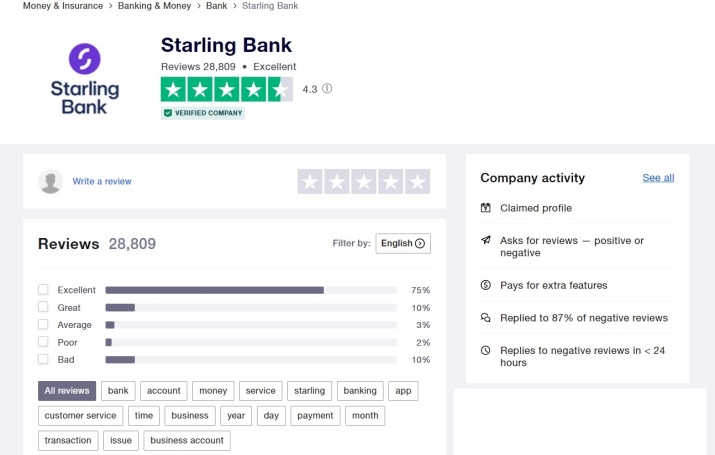This screenshot has height=455, width=715.
Task: Check the Great rating filter
Action: [43, 307]
